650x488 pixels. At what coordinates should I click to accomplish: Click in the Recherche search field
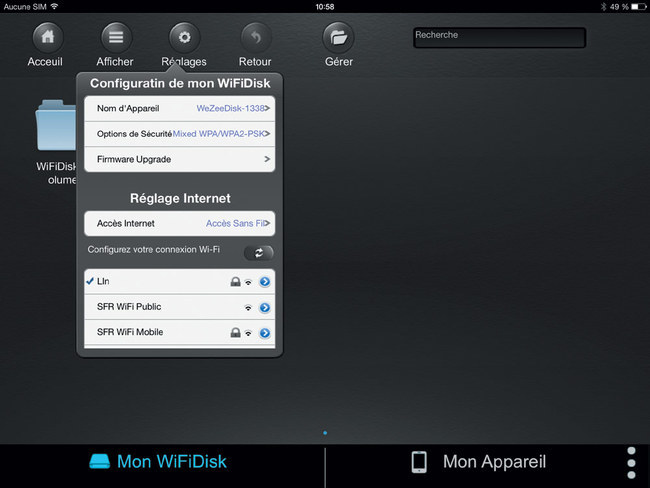tap(500, 38)
